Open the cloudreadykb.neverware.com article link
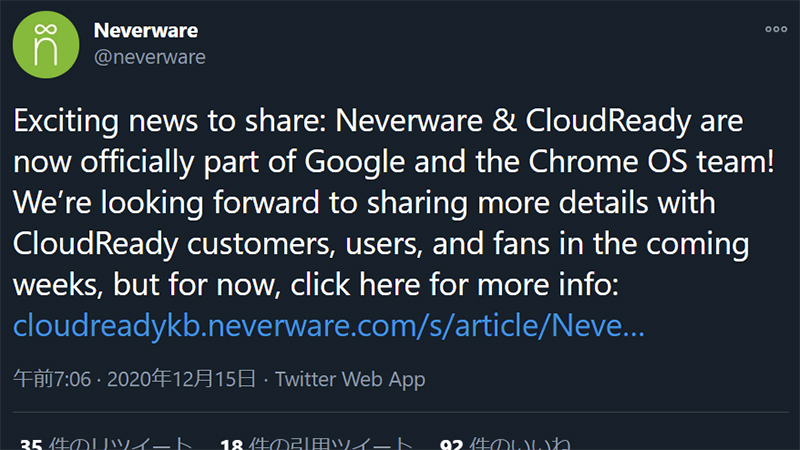Screen dimensions: 800x450 [x=329, y=325]
